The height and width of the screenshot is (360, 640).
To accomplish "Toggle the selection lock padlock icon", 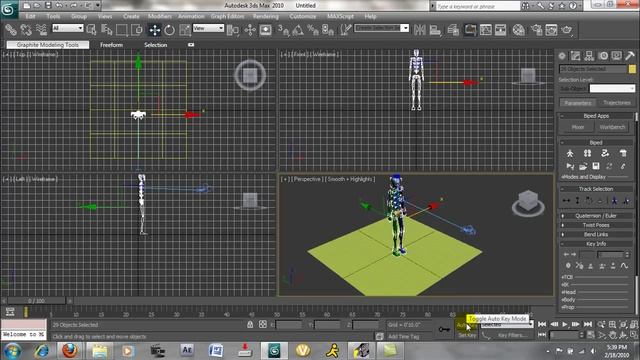I will [x=250, y=324].
